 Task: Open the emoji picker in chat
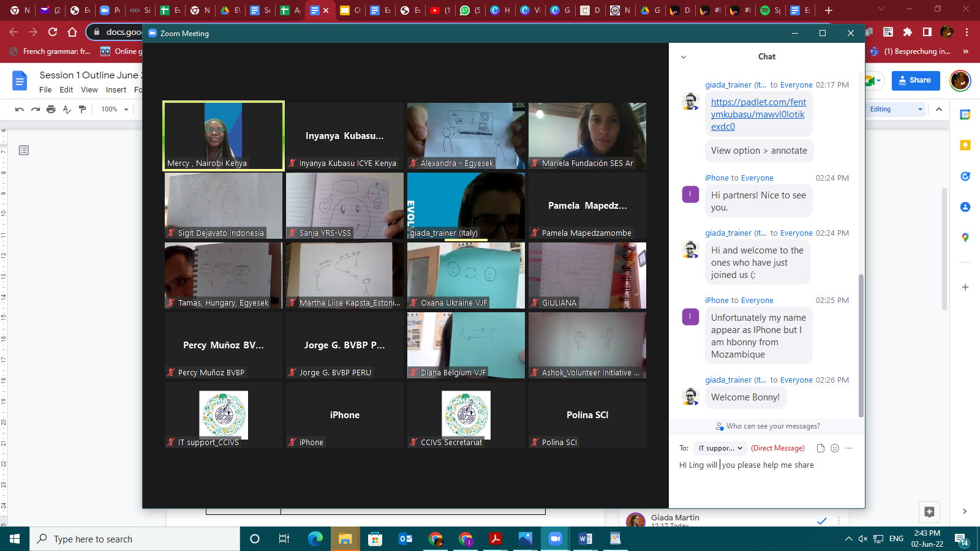coord(835,448)
